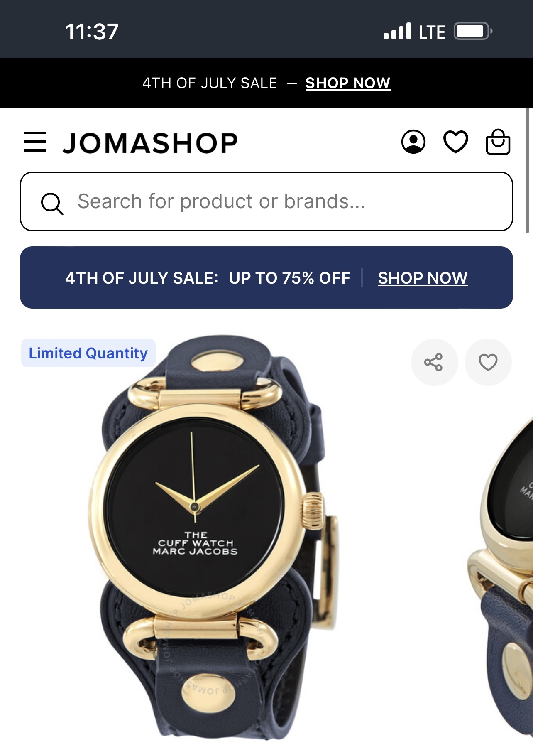Select the next watch side-view image
This screenshot has height=756, width=533.
[x=500, y=573]
